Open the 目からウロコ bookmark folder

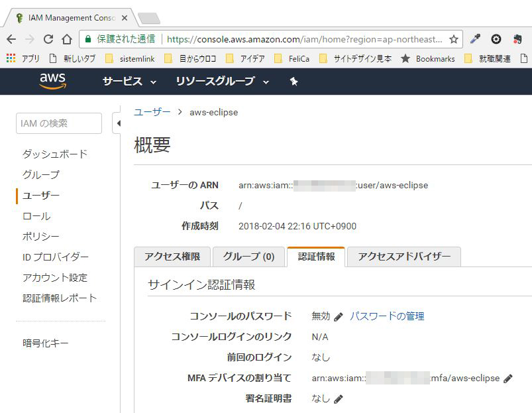[x=190, y=59]
